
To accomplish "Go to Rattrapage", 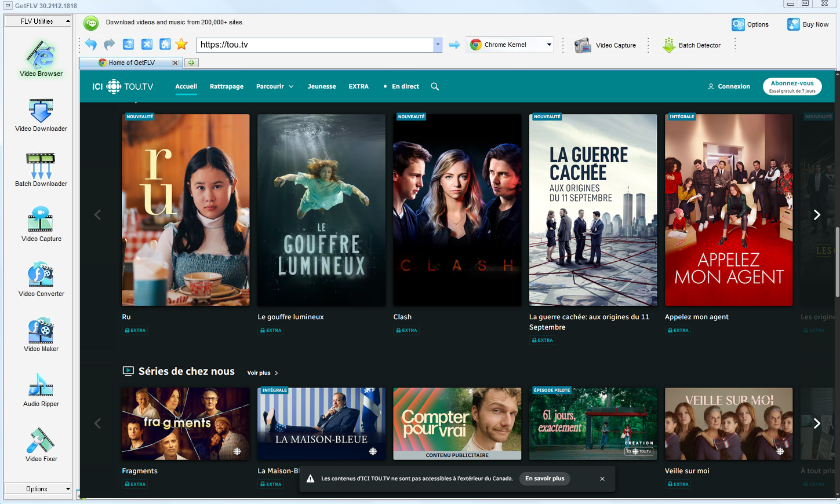I will pyautogui.click(x=227, y=86).
